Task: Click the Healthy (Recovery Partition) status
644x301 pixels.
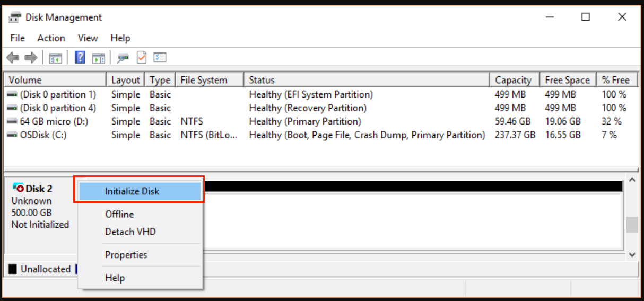Action: coord(308,108)
